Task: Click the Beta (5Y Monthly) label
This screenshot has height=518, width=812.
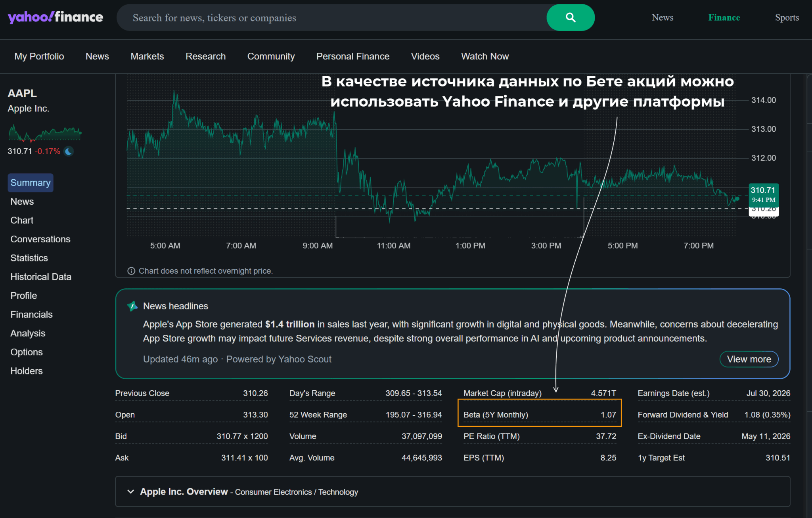Action: pyautogui.click(x=496, y=415)
